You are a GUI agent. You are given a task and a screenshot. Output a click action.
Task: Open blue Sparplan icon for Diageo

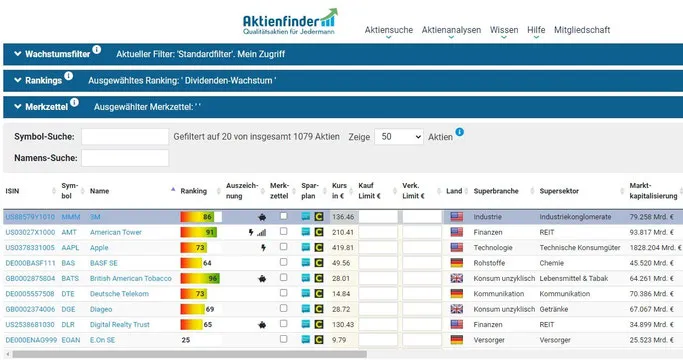pos(306,309)
